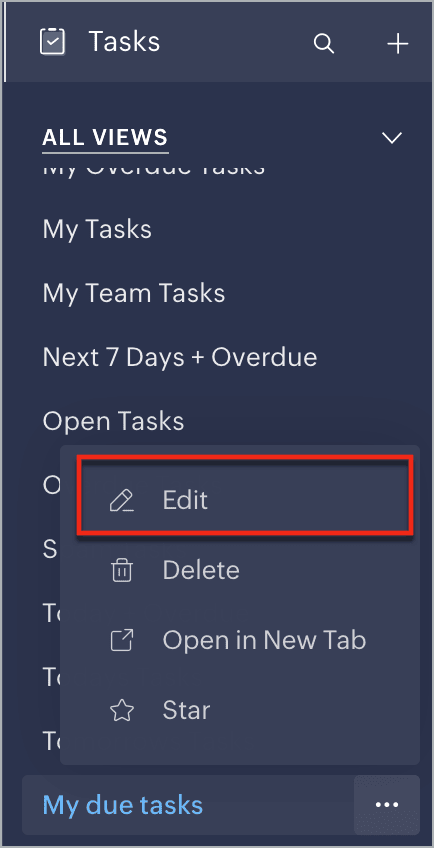The image size is (434, 848).
Task: Add a new task with plus icon
Action: pyautogui.click(x=398, y=43)
